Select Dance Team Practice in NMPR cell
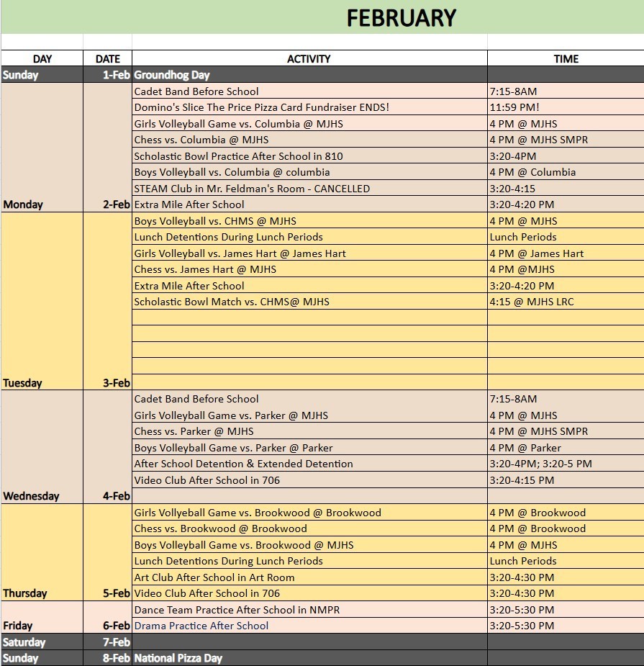 [x=237, y=610]
